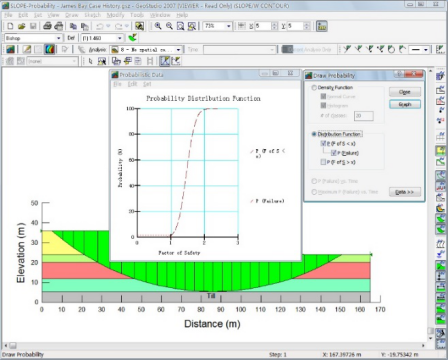Select the P (Failure) vs. Time radio button
The width and height of the screenshot is (448, 360).
[314, 181]
